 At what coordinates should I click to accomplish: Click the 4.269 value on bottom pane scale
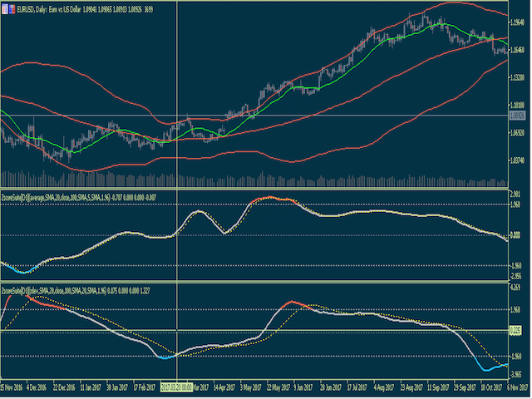pyautogui.click(x=515, y=288)
